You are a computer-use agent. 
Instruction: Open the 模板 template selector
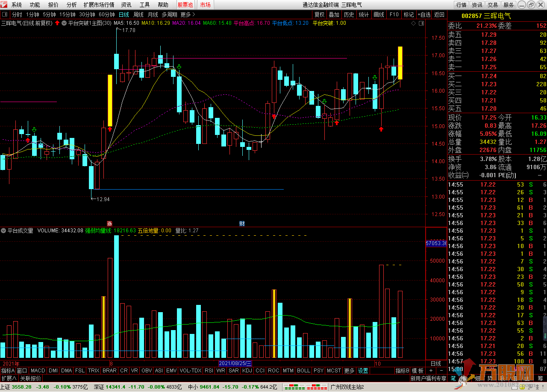coord(418,371)
